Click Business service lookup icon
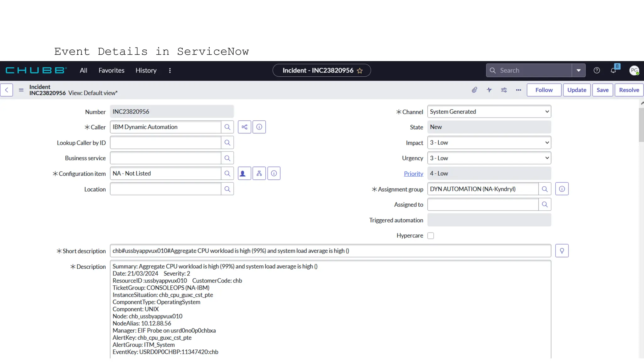 click(227, 158)
